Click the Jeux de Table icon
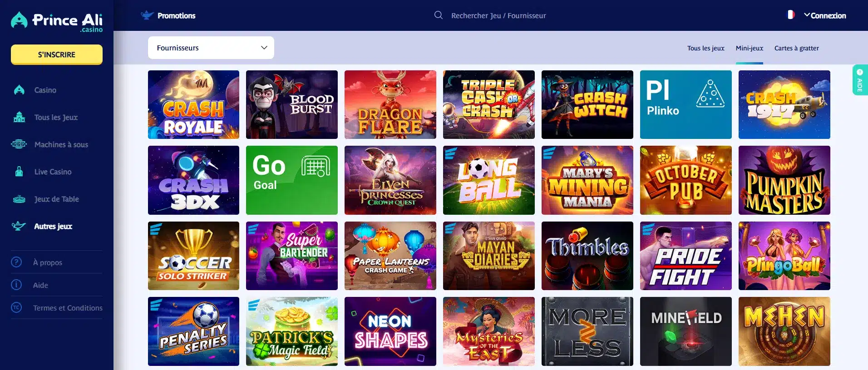 coord(19,199)
